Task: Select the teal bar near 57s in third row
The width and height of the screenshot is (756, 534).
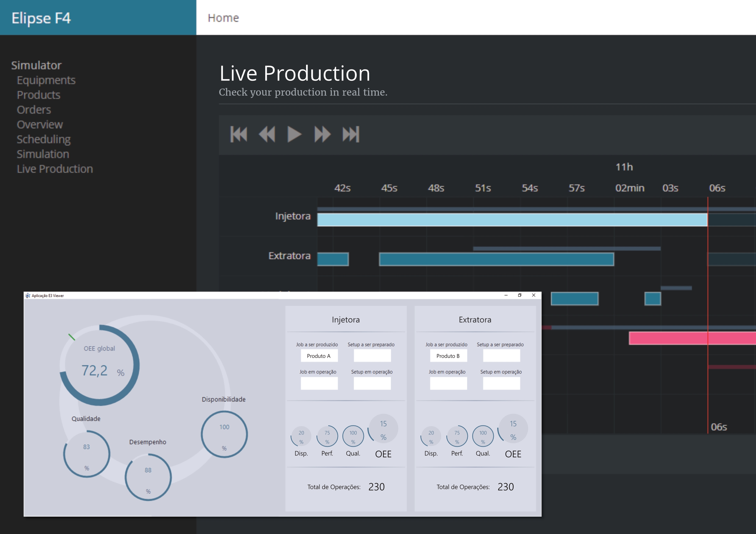Action: (575, 299)
